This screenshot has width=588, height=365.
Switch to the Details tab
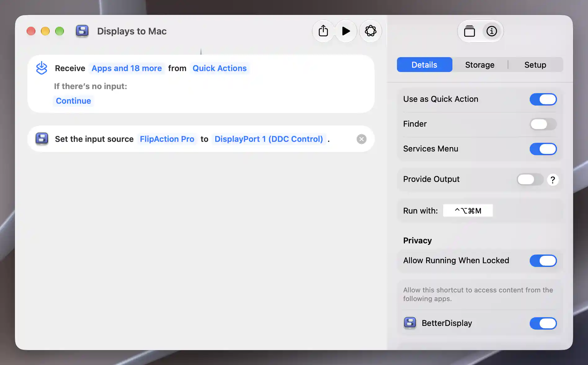tap(424, 65)
